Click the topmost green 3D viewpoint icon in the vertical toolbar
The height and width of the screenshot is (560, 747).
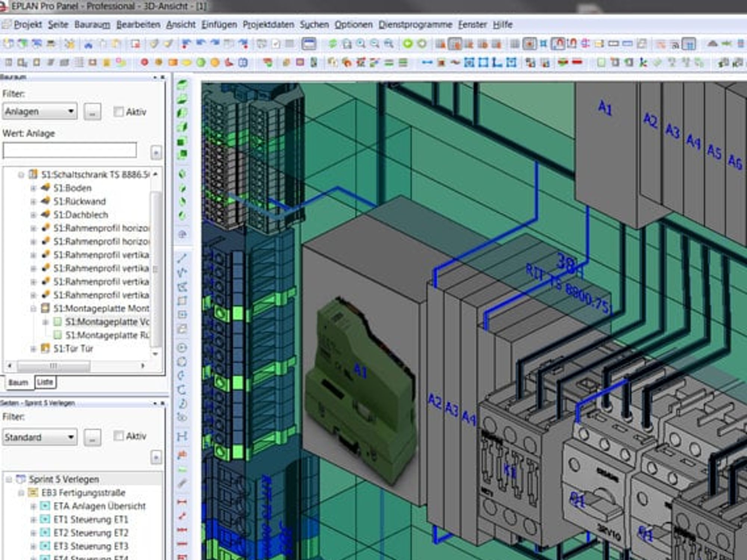[x=182, y=85]
